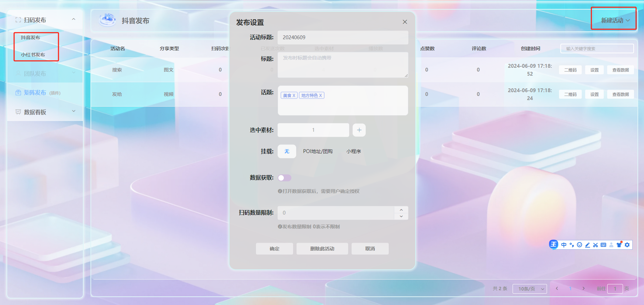
Task: Click the 发给 activity name cell
Action: [x=117, y=94]
